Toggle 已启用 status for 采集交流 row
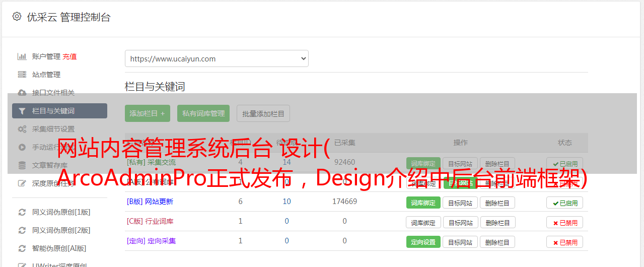Image resolution: width=644 pixels, height=267 pixels. pyautogui.click(x=564, y=163)
